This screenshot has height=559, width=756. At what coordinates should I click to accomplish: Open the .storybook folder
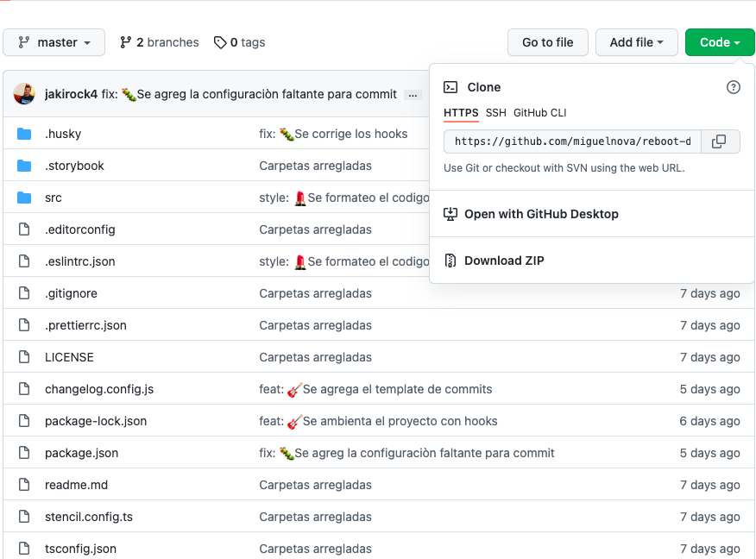coord(74,166)
